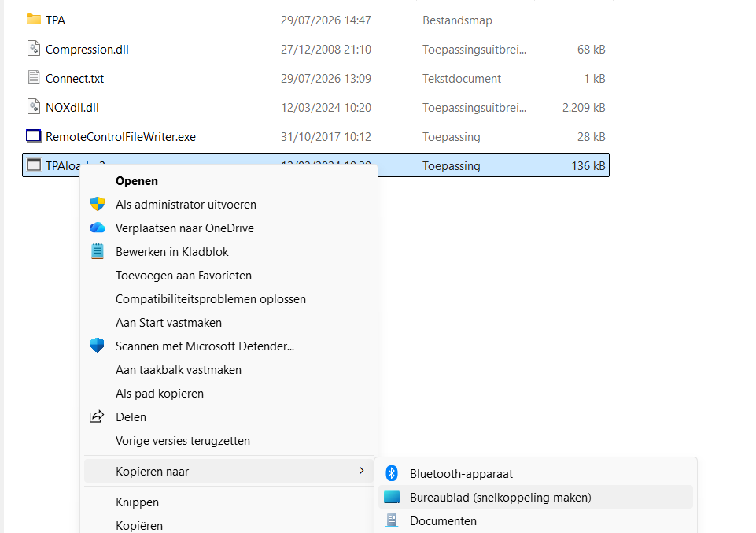Click the Connect.txt document icon
The image size is (756, 533).
click(x=34, y=78)
